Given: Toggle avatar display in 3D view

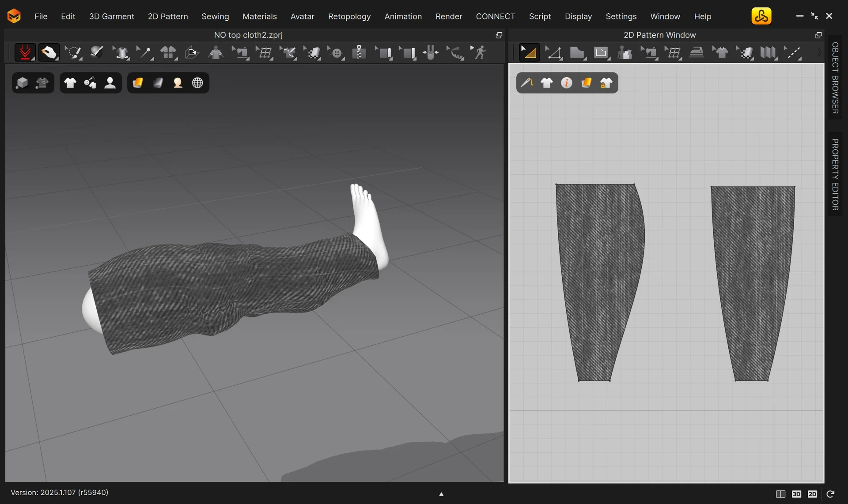Looking at the screenshot, I should coord(110,83).
